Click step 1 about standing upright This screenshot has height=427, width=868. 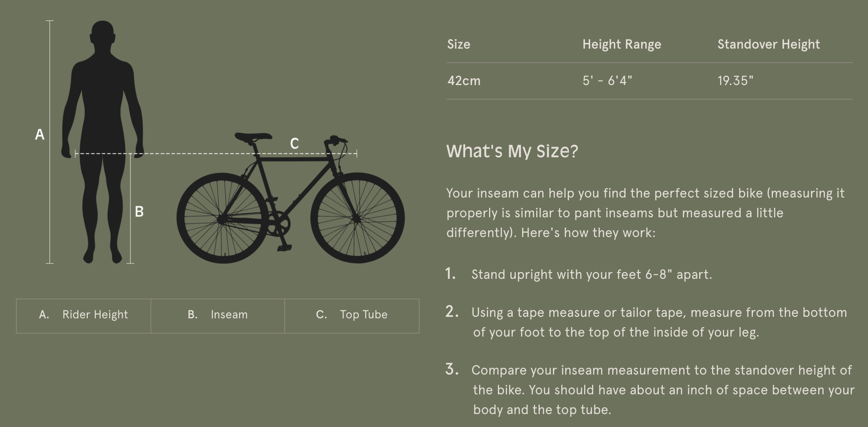click(591, 274)
